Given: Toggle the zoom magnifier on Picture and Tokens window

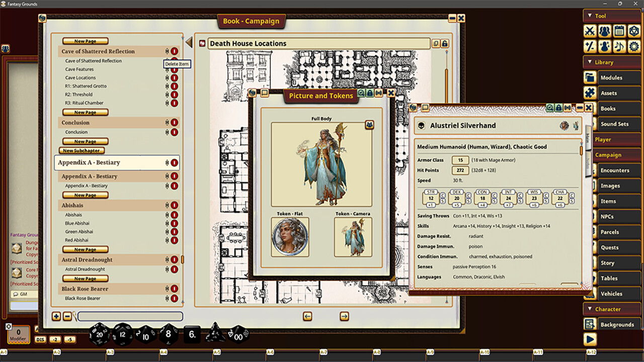Looking at the screenshot, I should click(361, 93).
